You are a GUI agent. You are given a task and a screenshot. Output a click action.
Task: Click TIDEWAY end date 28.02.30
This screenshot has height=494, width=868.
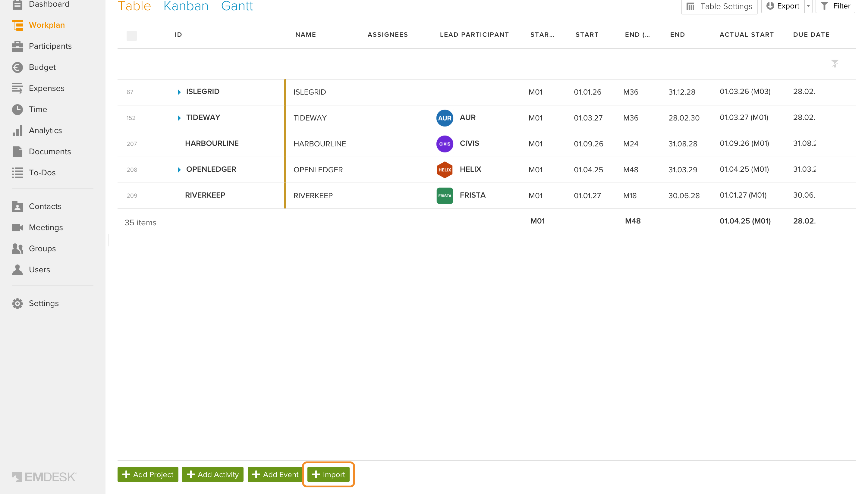[x=684, y=118]
